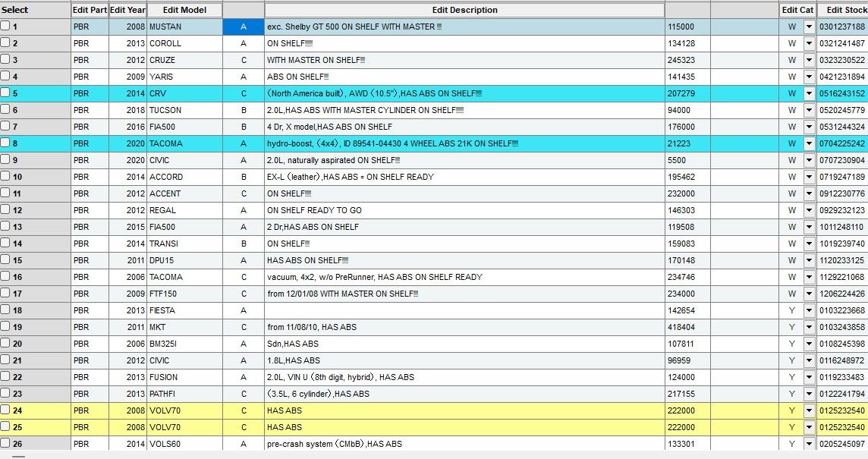The height and width of the screenshot is (459, 868).
Task: Select the 1.8L,HAS ABS description cell
Action: 464,360
